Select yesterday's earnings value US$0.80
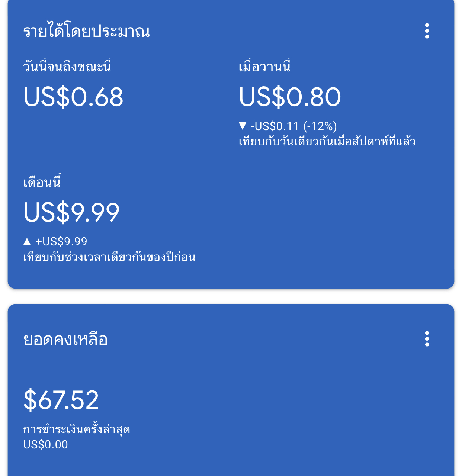462x476 pixels. click(290, 97)
